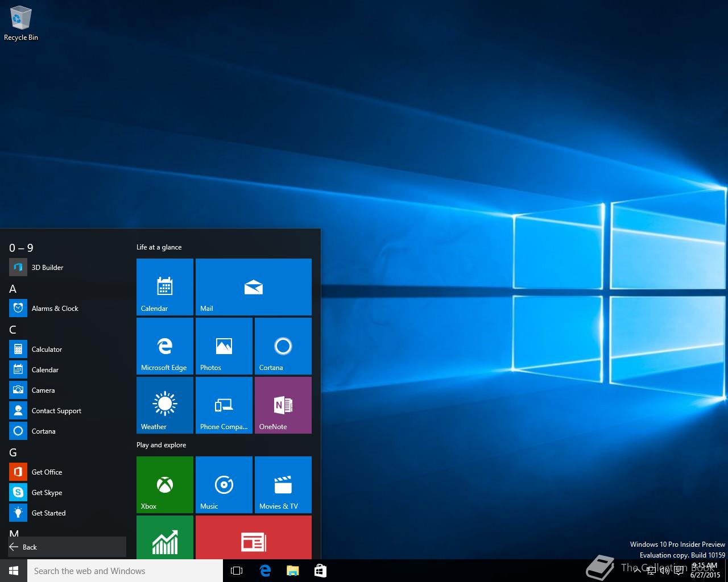Open Contact Support from the app list
This screenshot has width=728, height=582.
(67, 410)
